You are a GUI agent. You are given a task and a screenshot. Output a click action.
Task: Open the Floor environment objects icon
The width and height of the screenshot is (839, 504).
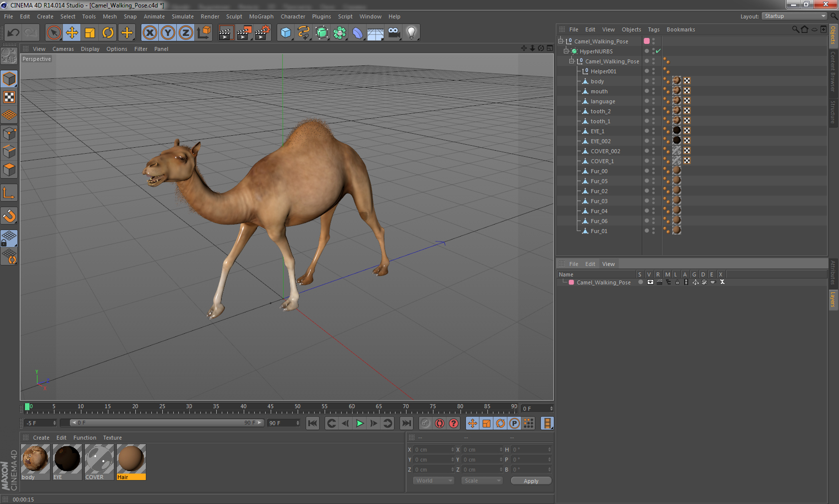click(x=376, y=33)
